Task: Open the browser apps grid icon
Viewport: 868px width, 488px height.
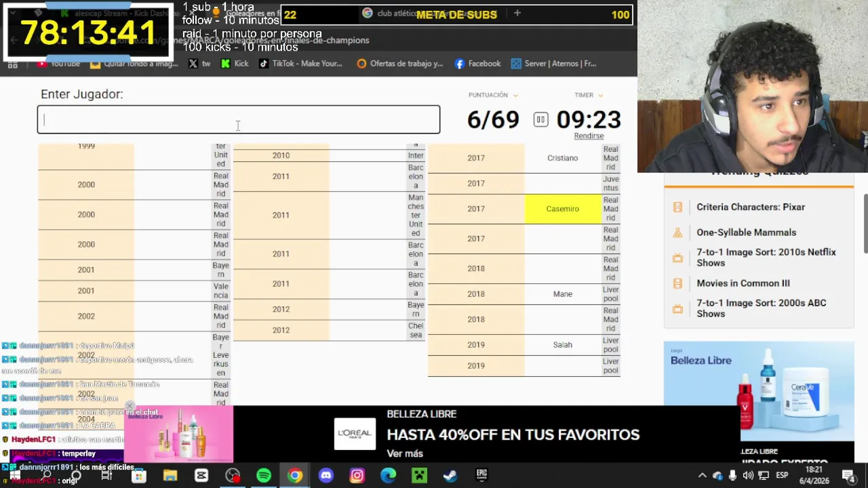Action: pos(13,64)
